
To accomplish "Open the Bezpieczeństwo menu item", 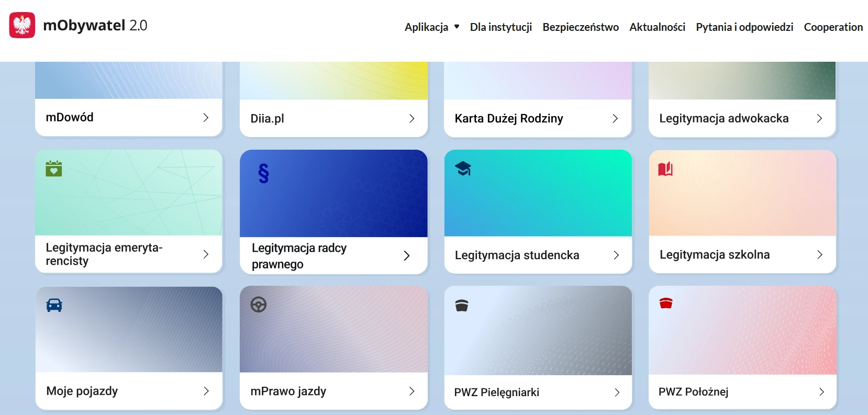I will click(x=581, y=27).
